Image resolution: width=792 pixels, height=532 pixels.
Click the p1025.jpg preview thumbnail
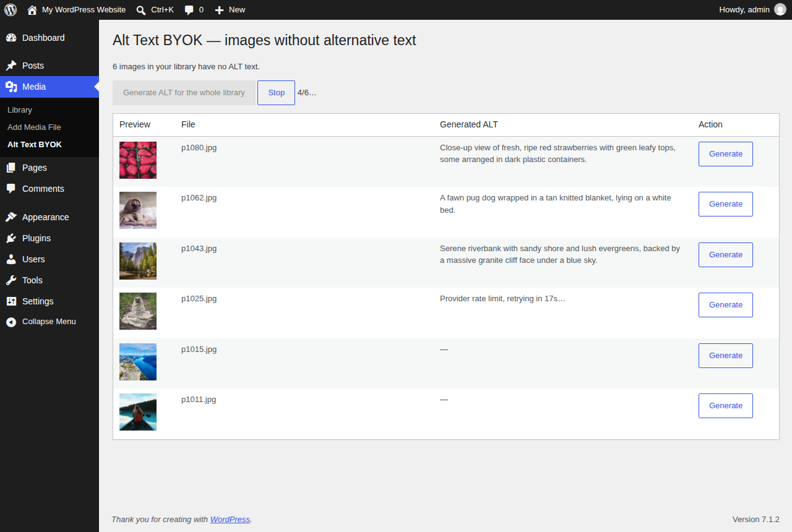pos(138,311)
